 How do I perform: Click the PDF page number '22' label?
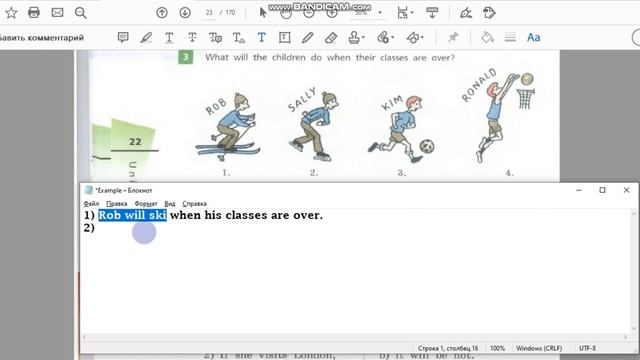point(135,142)
